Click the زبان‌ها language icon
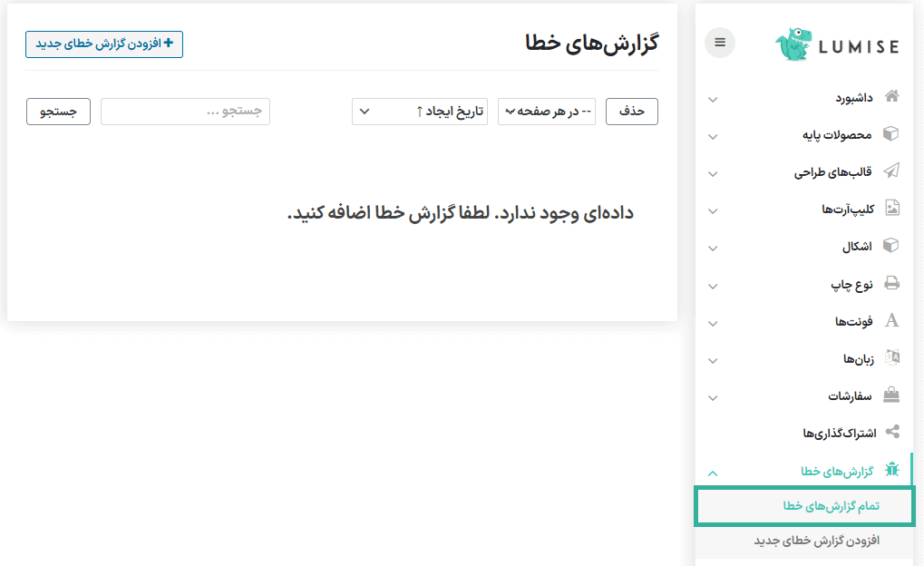924x566 pixels. (892, 358)
